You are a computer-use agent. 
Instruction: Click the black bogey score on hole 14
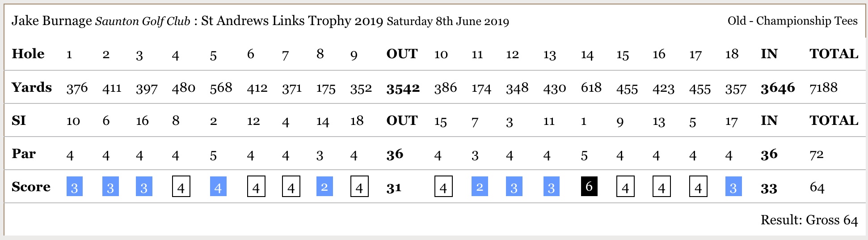click(589, 186)
